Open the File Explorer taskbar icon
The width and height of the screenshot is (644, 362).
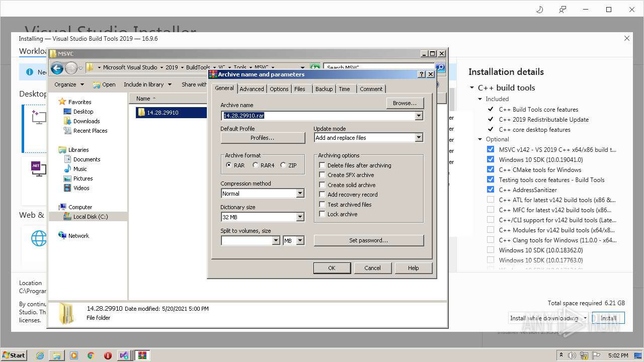pyautogui.click(x=57, y=355)
